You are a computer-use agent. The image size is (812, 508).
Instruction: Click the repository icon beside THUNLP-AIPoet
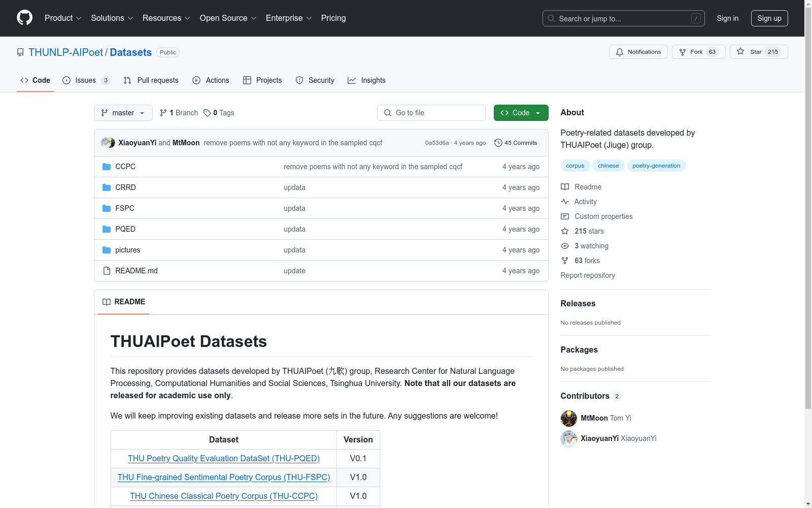coord(20,52)
